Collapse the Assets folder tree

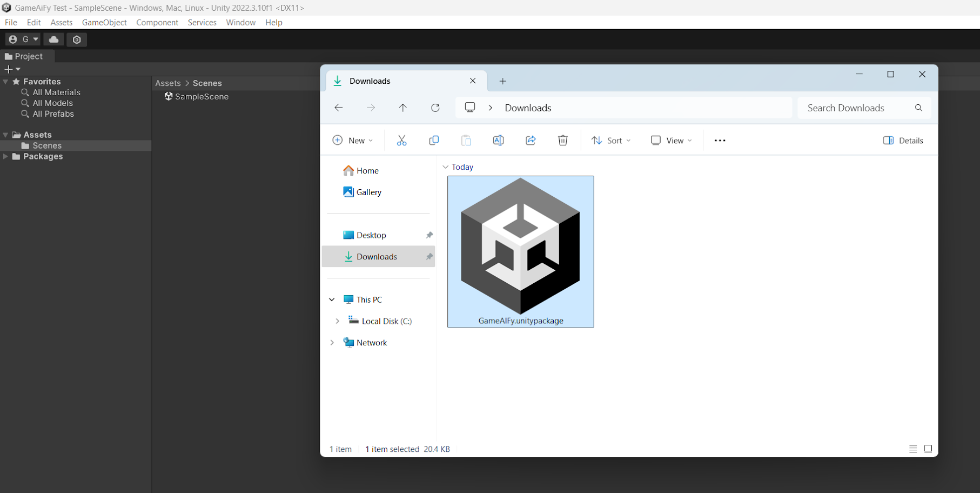pos(5,135)
